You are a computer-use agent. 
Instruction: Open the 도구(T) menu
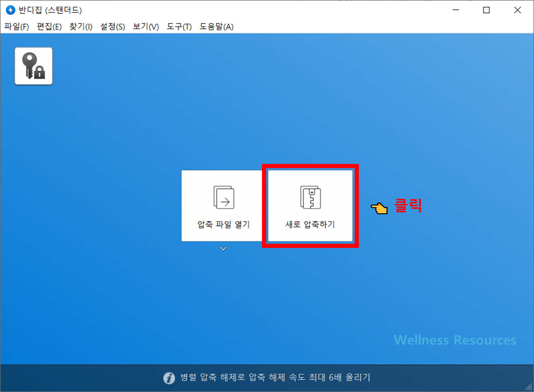[179, 26]
